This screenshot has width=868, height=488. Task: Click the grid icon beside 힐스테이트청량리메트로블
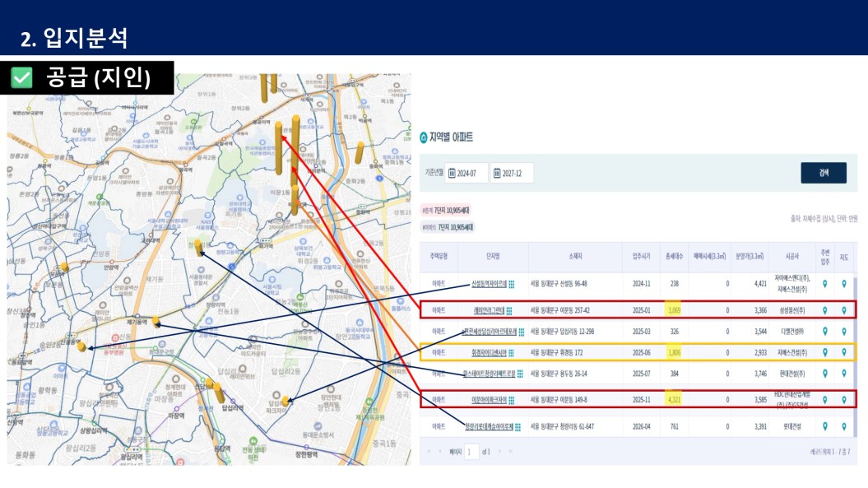520,374
